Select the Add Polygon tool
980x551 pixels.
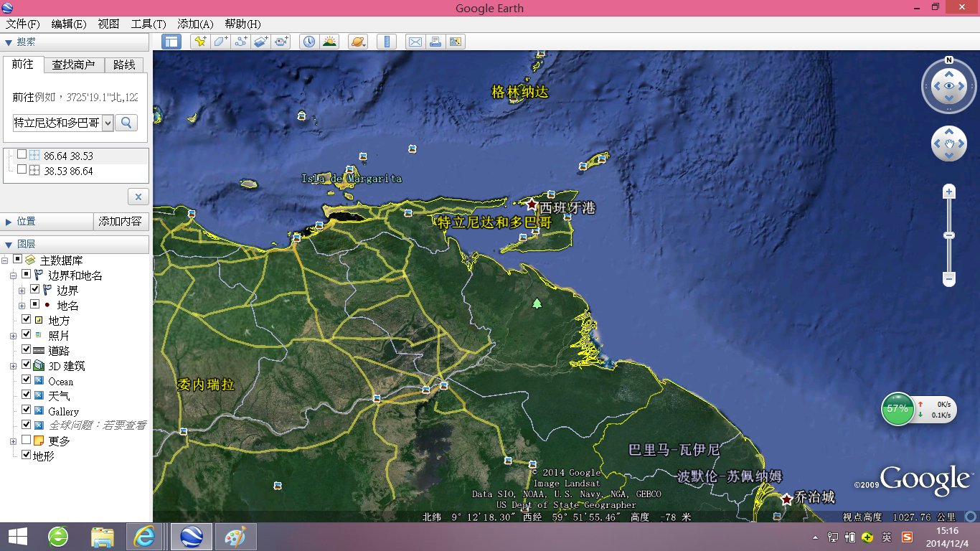coord(220,42)
